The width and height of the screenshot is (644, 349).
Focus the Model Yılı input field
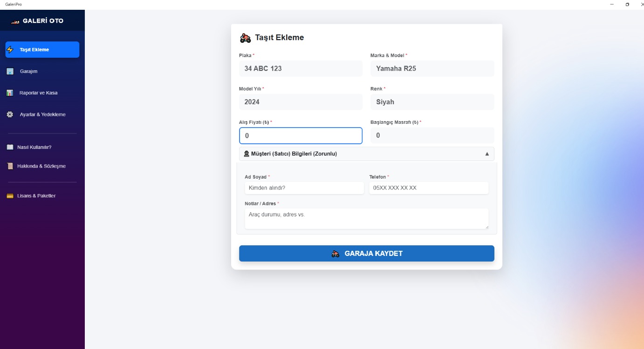pos(301,102)
